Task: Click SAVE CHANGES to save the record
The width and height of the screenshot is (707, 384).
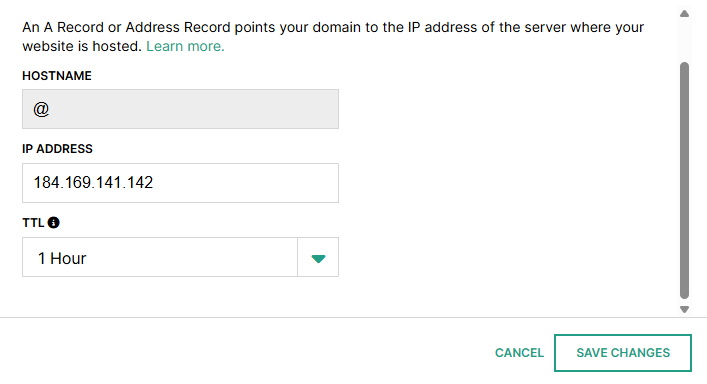Action: coord(623,353)
